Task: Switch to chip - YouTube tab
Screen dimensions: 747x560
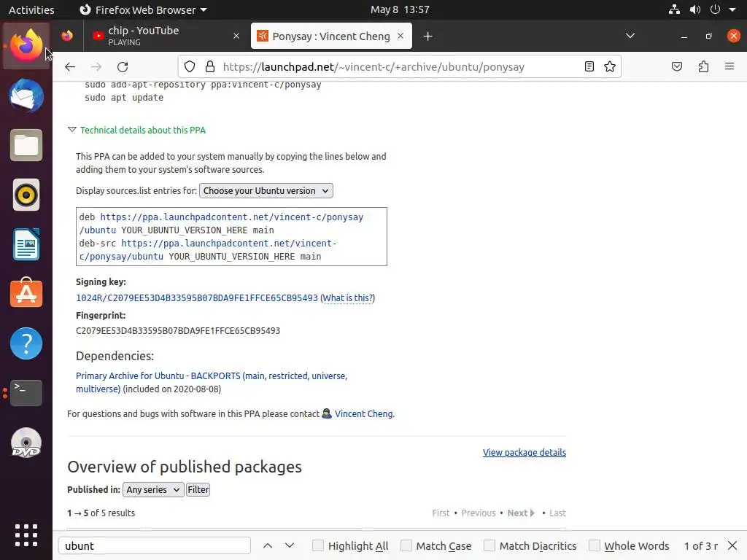Action: click(x=166, y=36)
